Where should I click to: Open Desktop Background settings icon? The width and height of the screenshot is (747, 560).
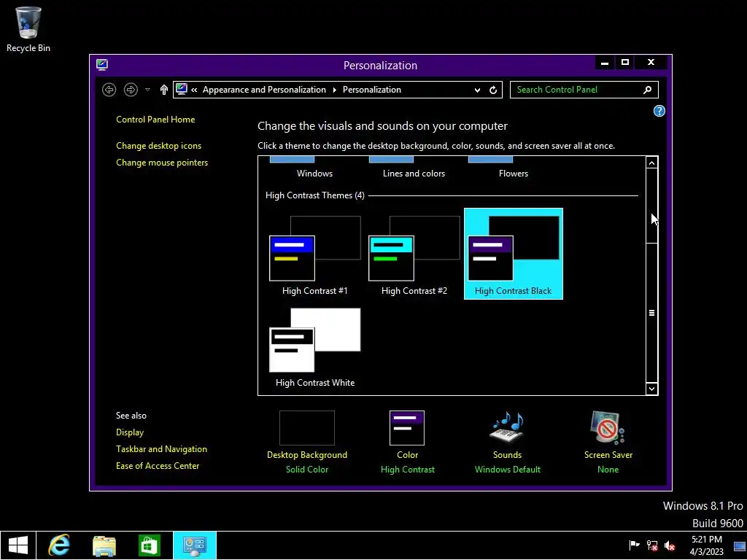(x=307, y=428)
